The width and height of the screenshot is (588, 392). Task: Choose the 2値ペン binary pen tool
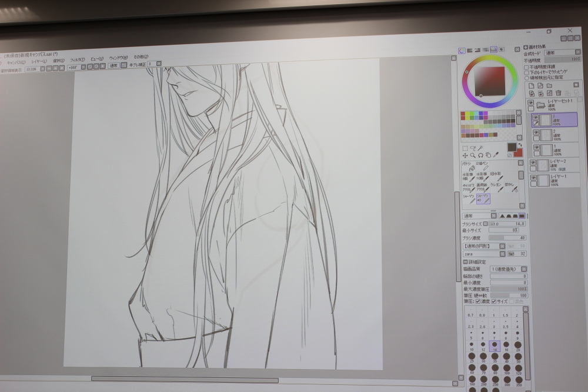(x=483, y=166)
